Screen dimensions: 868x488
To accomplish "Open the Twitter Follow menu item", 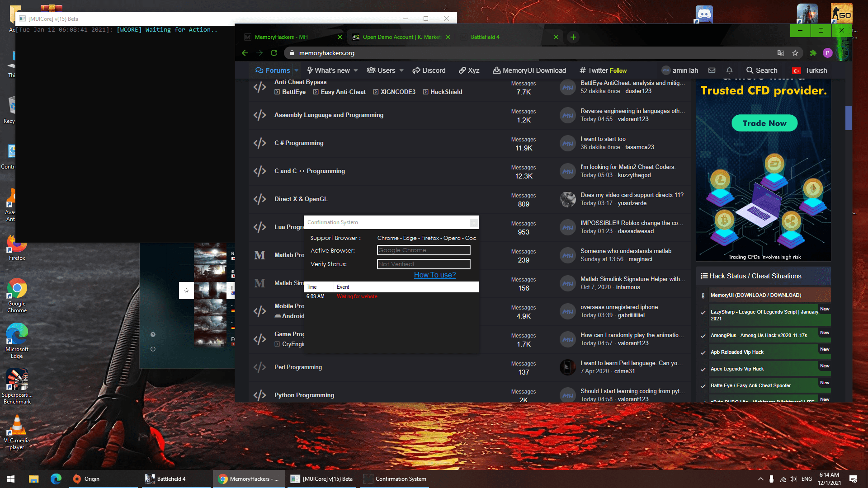I will pyautogui.click(x=603, y=70).
